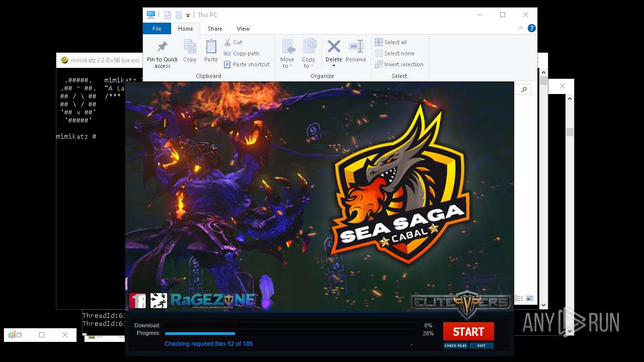Screen dimensions: 644x362
Task: Click 'Checking required files 52 of 185' text
Action: tap(208, 344)
